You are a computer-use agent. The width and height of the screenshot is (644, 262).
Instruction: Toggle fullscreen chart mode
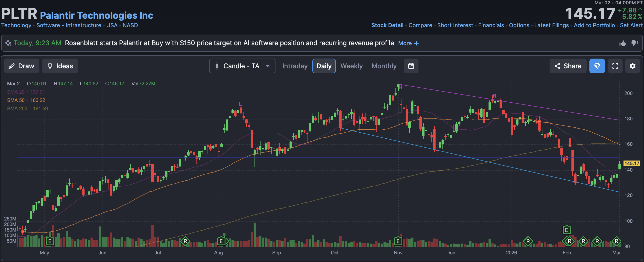click(x=615, y=66)
